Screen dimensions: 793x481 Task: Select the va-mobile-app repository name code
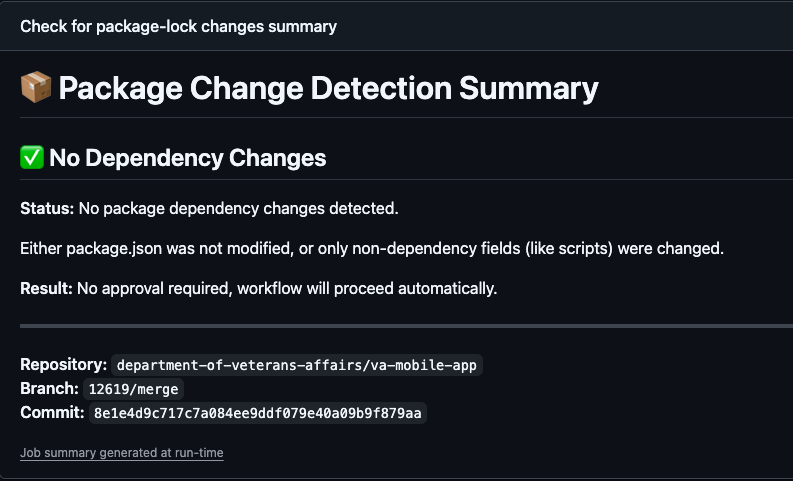tap(298, 365)
